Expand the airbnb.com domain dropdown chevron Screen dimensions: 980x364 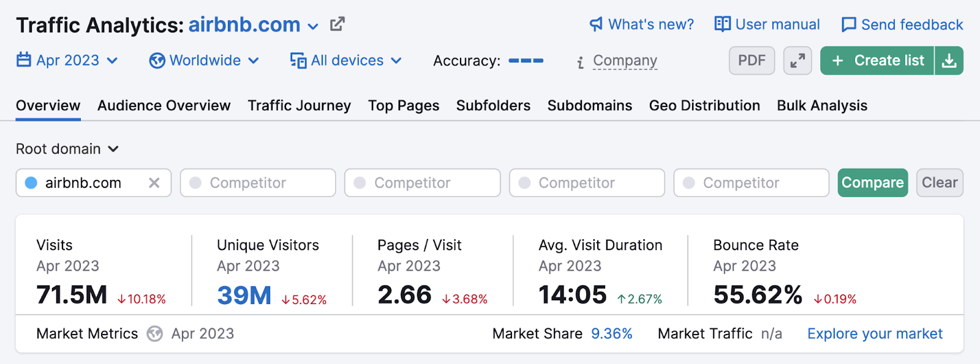tap(313, 26)
